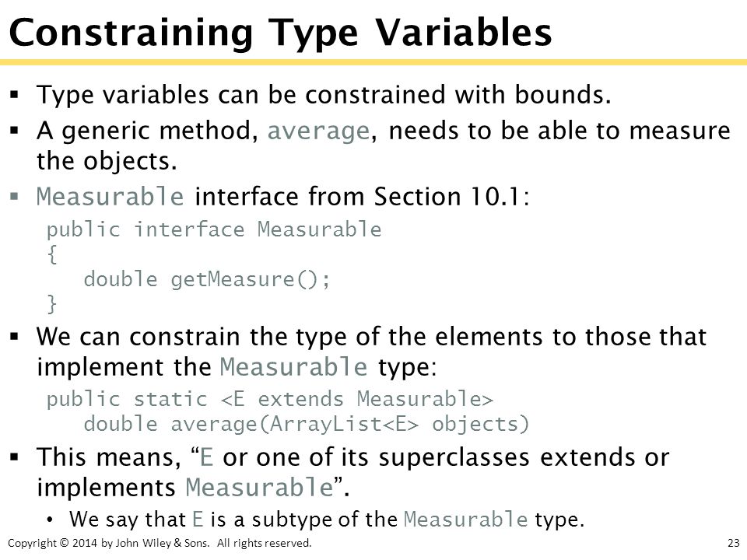Click the copyright notice by John Wiley & Sons
The width and height of the screenshot is (747, 560).
160,543
